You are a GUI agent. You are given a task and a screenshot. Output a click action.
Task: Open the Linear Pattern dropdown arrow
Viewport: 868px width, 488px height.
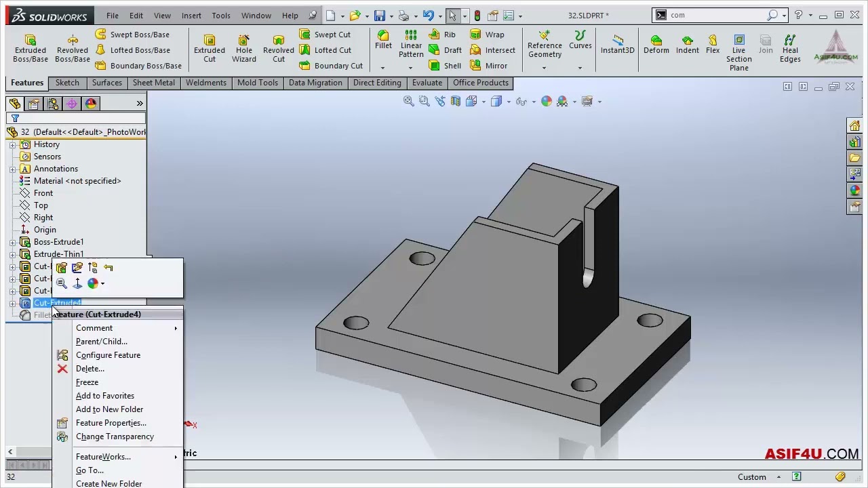411,68
